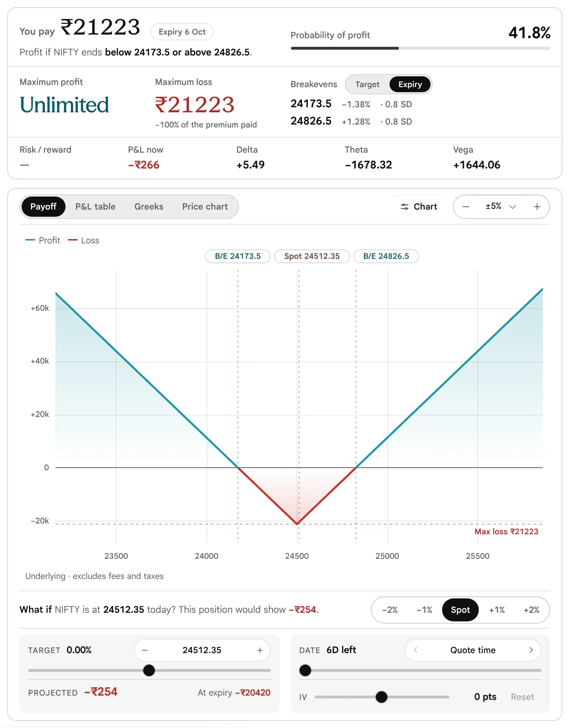Click the P&L now value −₹266
The height and width of the screenshot is (728, 576).
point(144,165)
